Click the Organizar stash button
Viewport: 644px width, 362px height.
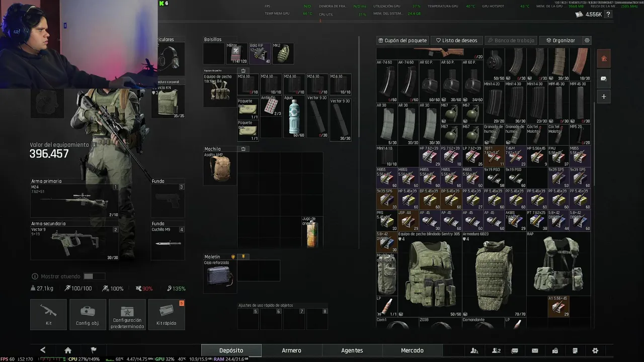(x=560, y=40)
